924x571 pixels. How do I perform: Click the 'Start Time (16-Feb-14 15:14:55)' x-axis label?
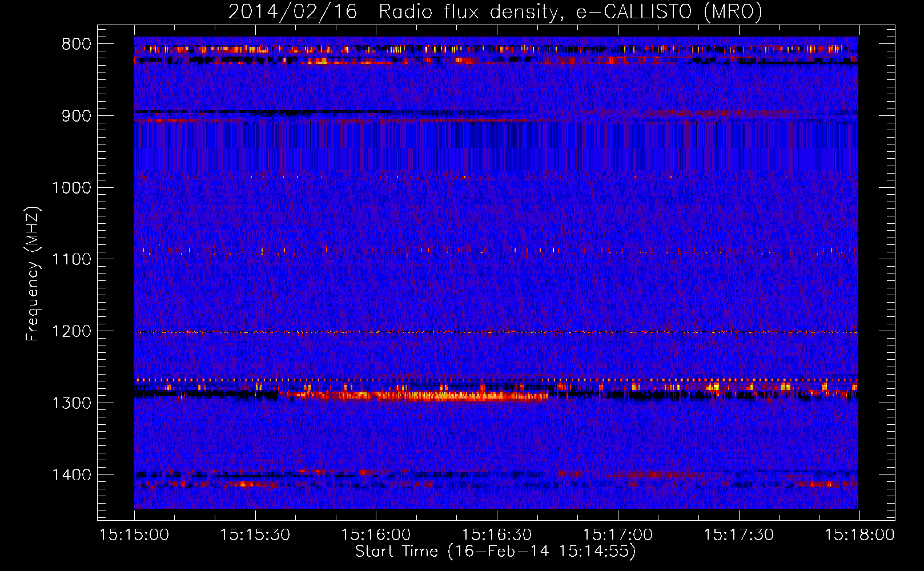(495, 552)
